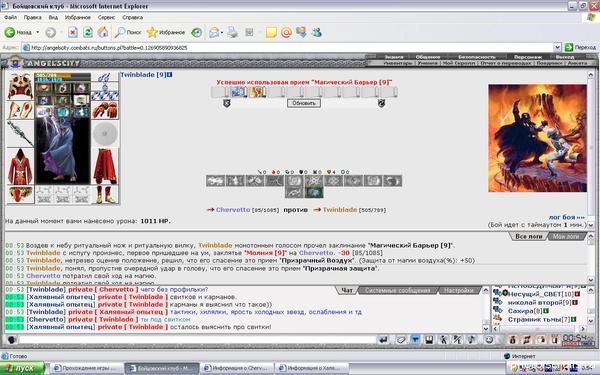This screenshot has width=600, height=375.
Task: Click the blue scroll in the quick slots
Action: (238, 92)
